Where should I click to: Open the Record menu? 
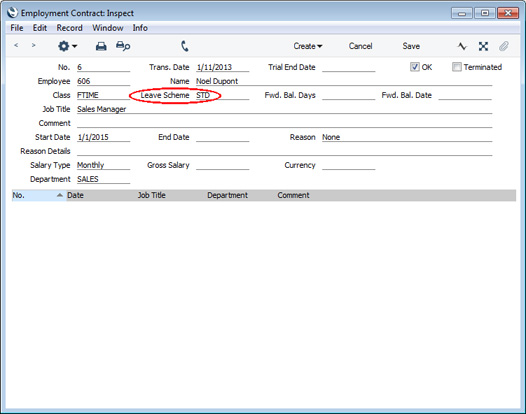click(69, 28)
